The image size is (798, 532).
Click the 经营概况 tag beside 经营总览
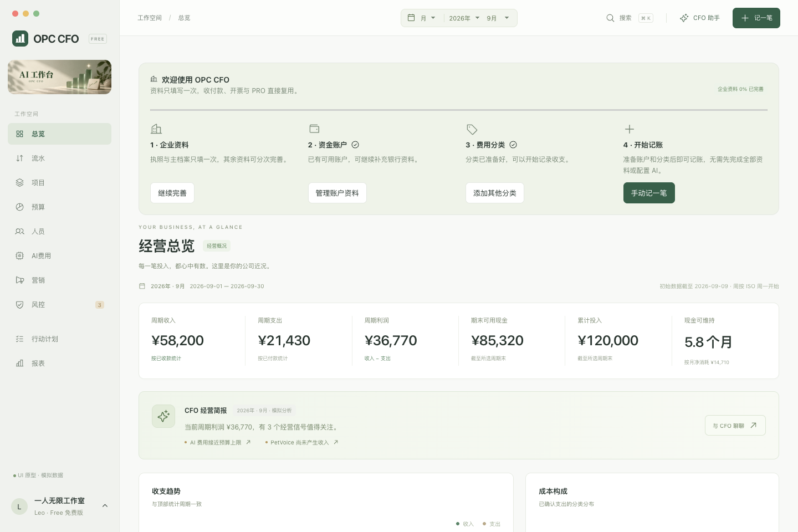(x=217, y=245)
